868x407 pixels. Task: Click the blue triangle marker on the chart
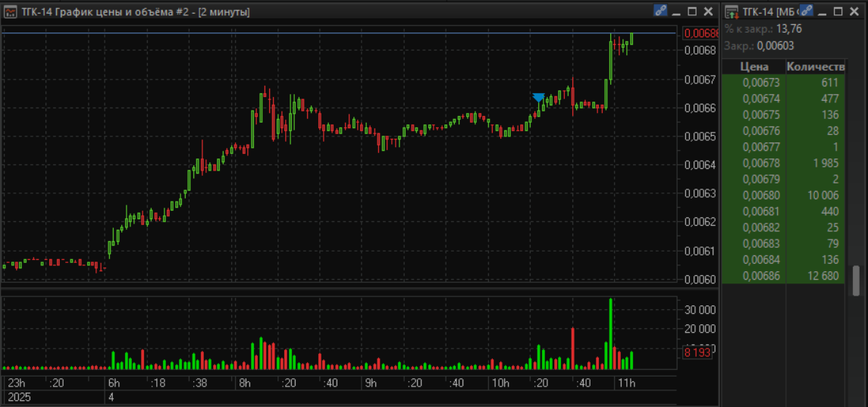(x=538, y=98)
